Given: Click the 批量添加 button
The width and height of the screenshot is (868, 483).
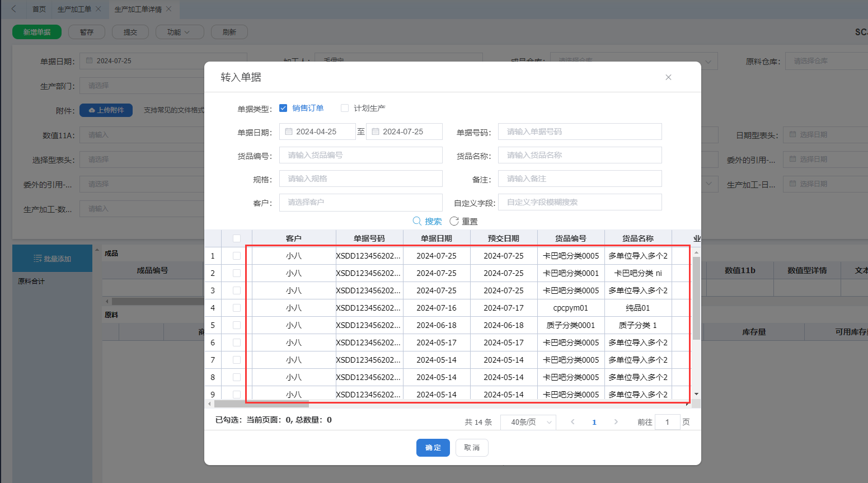Looking at the screenshot, I should point(52,259).
